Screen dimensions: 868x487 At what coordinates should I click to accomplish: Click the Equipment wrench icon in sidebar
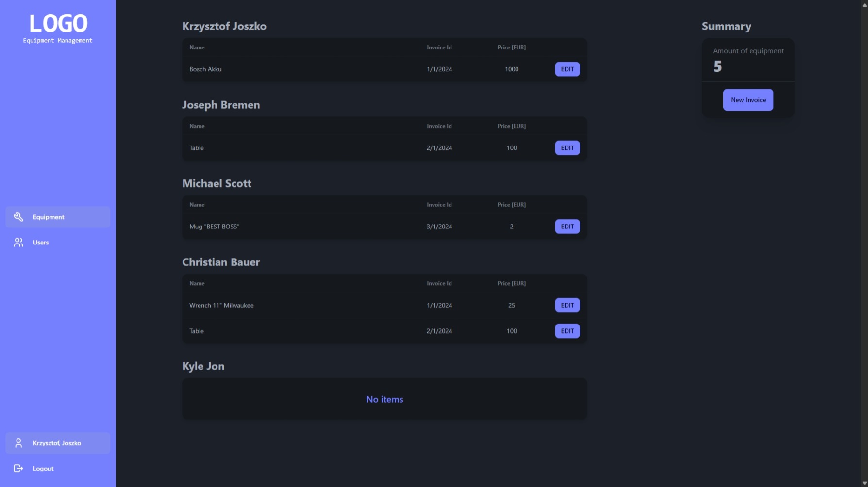coord(18,217)
